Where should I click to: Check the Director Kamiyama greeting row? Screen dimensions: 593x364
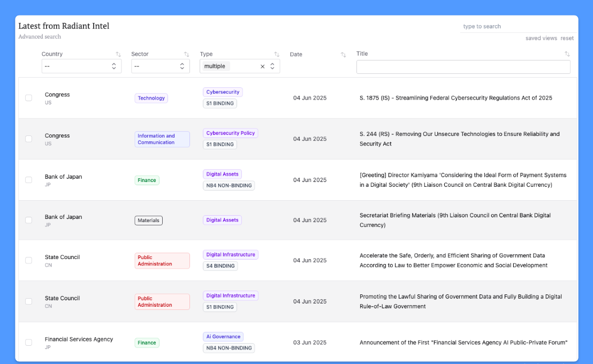pyautogui.click(x=29, y=180)
